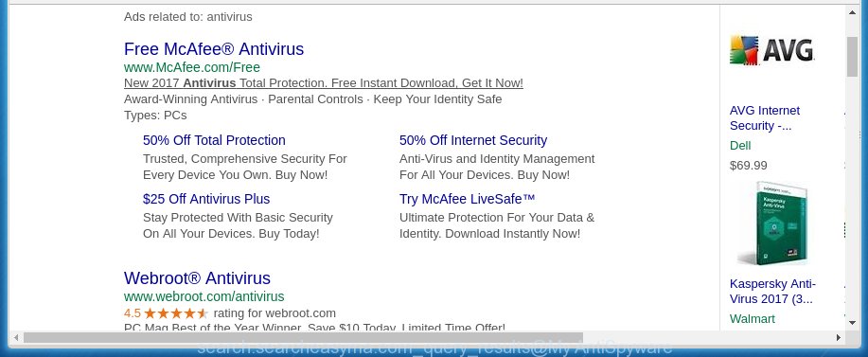Open the Webroot® Antivirus ad title

197,277
